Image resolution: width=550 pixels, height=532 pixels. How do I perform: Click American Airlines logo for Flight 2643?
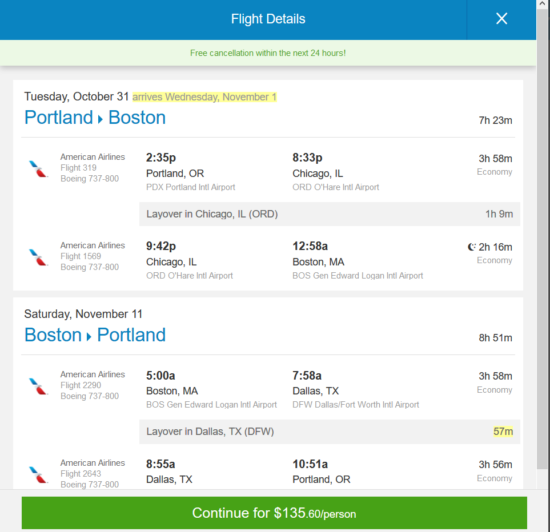(x=38, y=474)
